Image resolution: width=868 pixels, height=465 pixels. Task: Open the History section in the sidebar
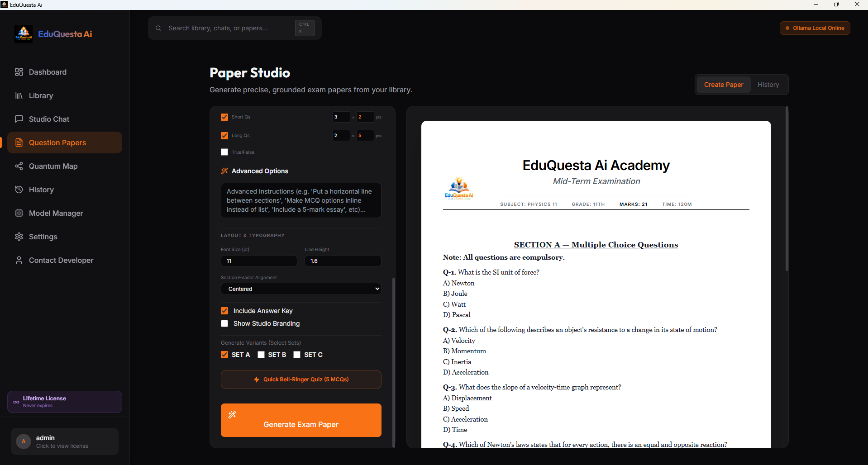click(41, 190)
